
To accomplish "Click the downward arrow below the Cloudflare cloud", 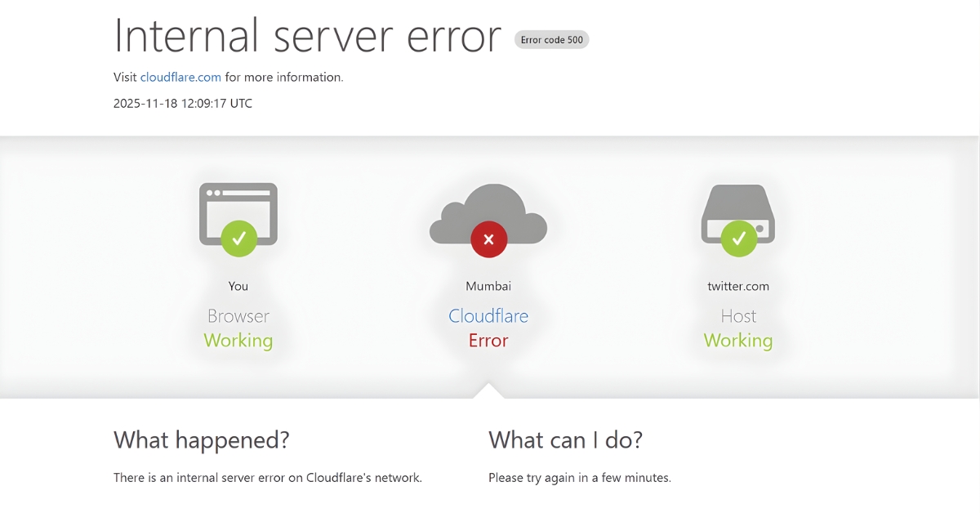I will 488,386.
